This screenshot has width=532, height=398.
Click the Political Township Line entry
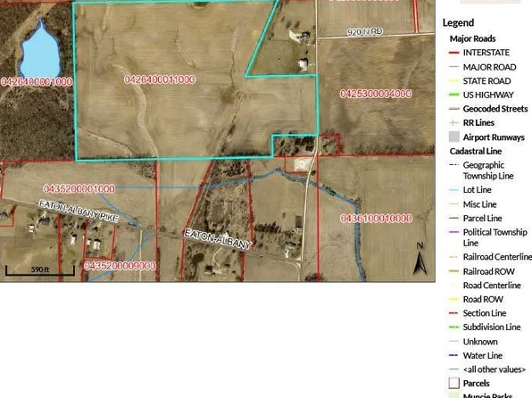click(x=488, y=237)
